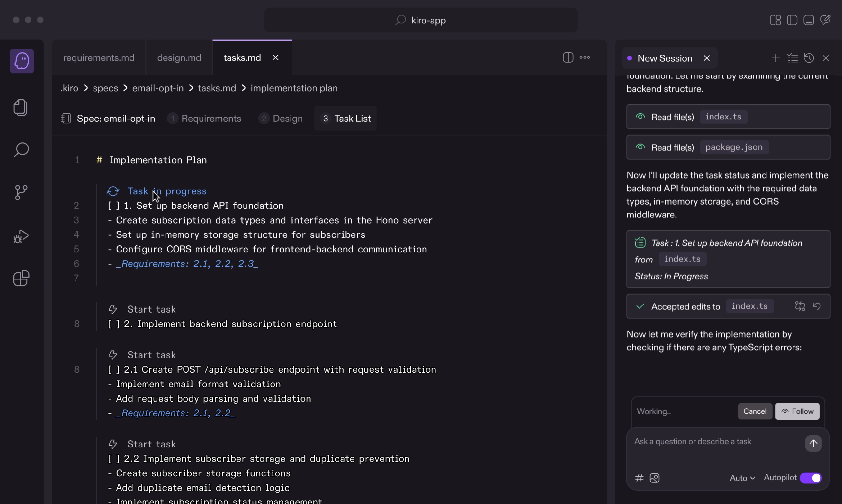
Task: Click Start task for task 2.1
Action: (152, 355)
